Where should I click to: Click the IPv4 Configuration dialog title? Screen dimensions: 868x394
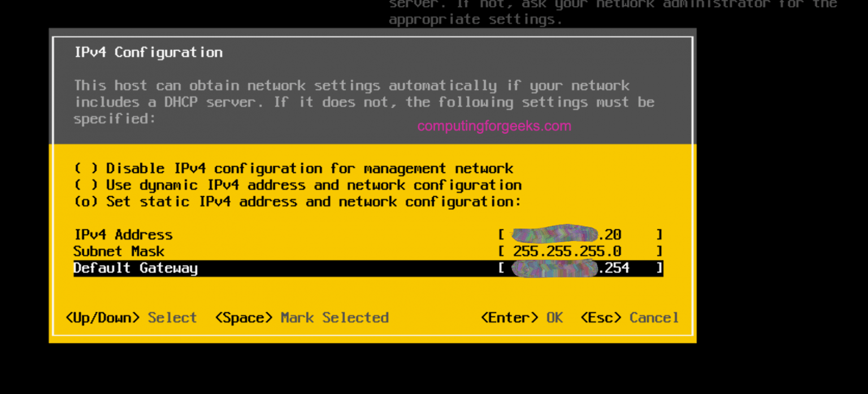tap(148, 52)
